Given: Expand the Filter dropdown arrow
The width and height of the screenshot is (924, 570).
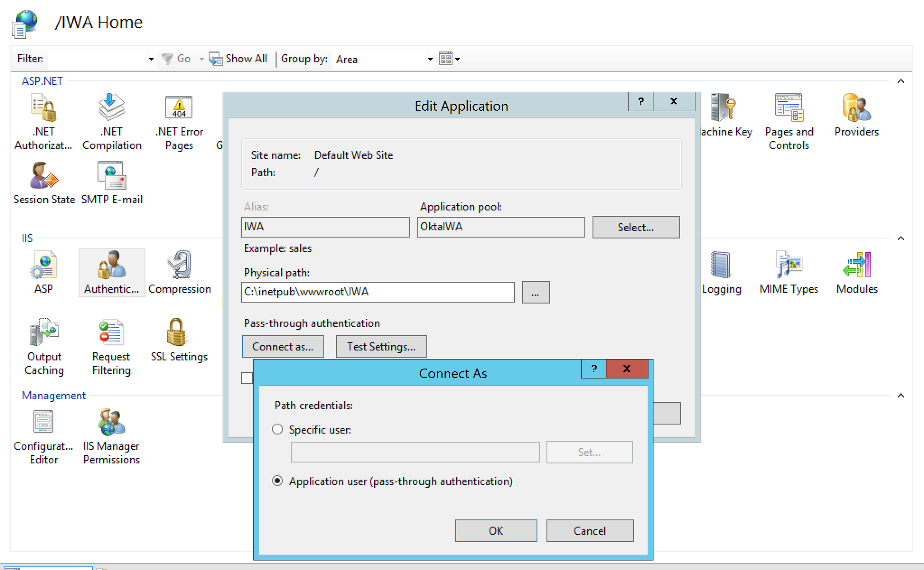Looking at the screenshot, I should 151,59.
